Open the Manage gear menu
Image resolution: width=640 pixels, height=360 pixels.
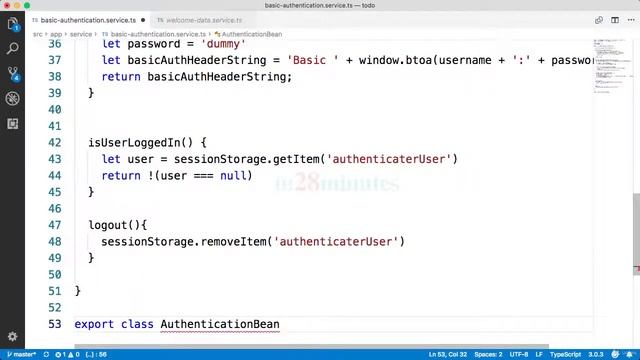pyautogui.click(x=13, y=336)
